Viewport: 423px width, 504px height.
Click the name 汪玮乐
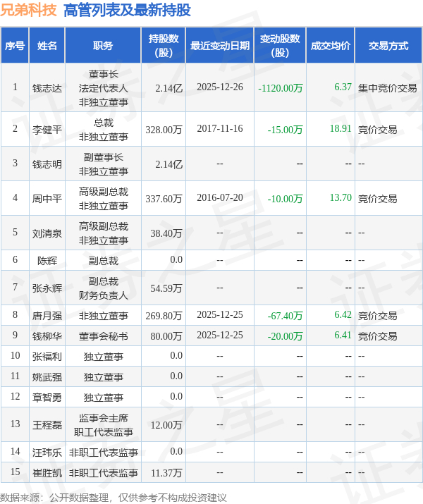[47, 453]
